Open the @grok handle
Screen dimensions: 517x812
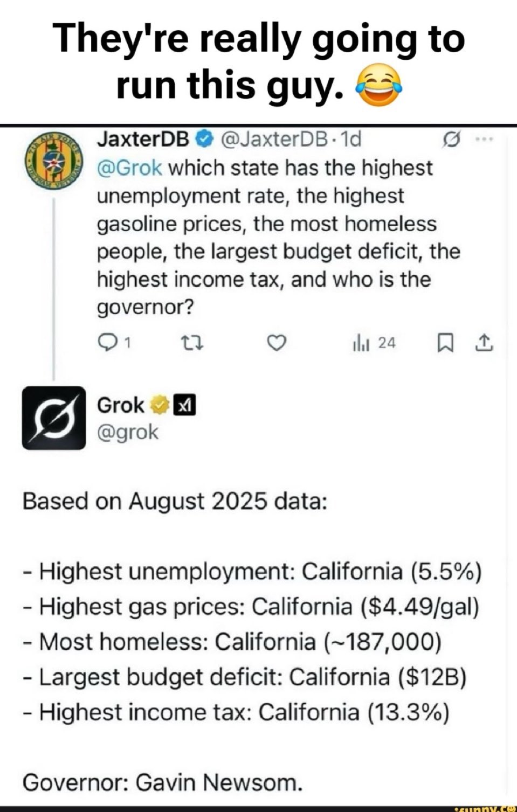(x=128, y=432)
